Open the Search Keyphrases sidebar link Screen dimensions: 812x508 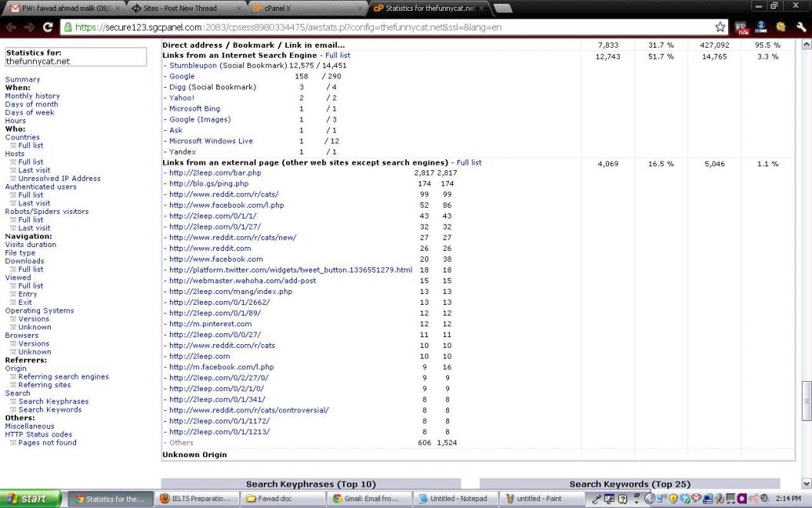(53, 402)
